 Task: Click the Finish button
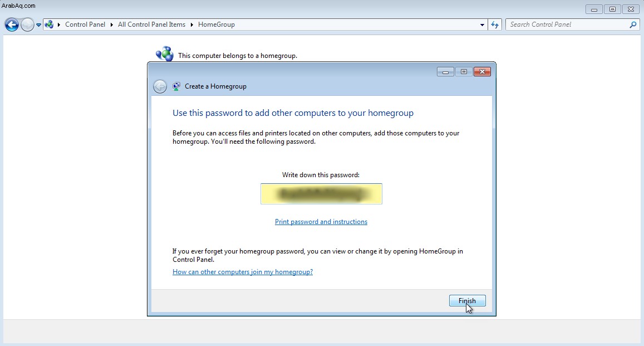click(467, 301)
